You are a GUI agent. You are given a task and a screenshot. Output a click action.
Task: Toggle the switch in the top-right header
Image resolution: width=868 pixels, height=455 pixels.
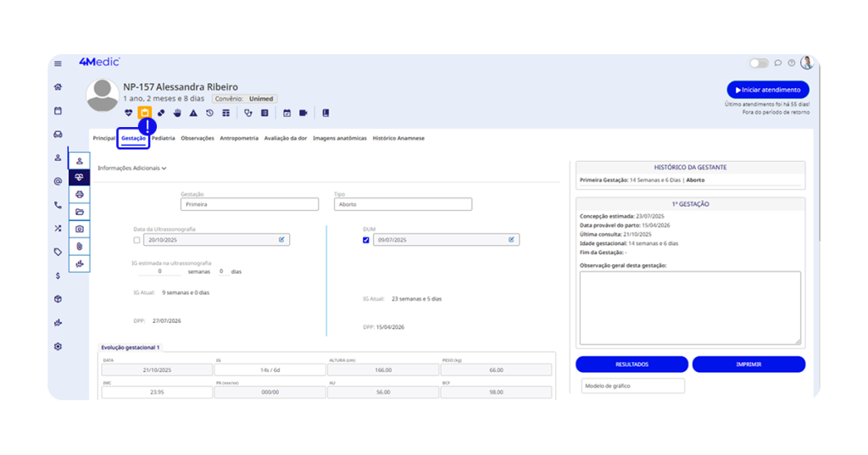[x=759, y=63]
